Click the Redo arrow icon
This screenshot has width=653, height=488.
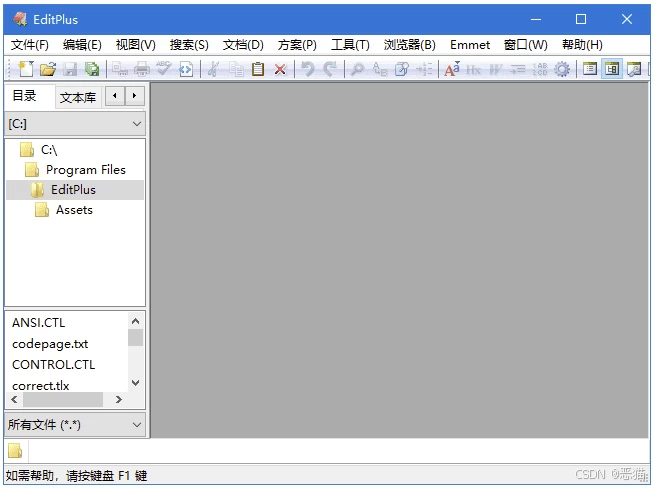point(330,69)
